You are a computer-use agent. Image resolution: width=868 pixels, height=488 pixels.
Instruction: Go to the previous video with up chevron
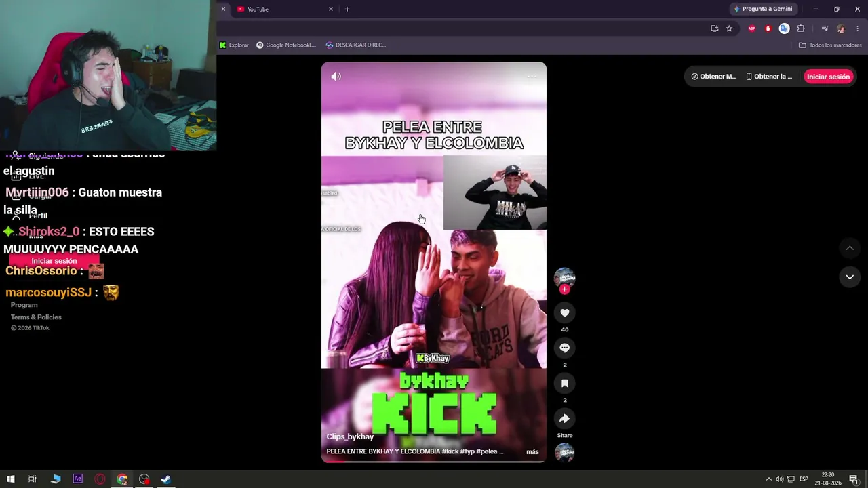(850, 248)
